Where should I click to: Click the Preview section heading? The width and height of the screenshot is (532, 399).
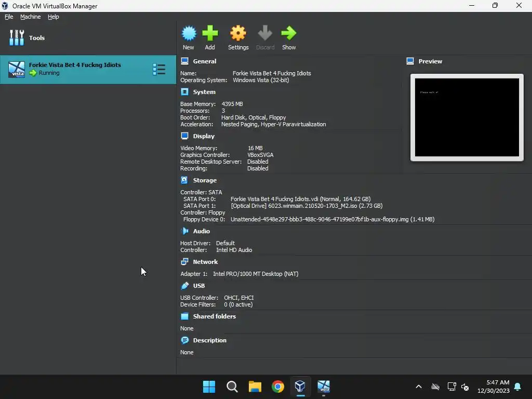pos(430,61)
